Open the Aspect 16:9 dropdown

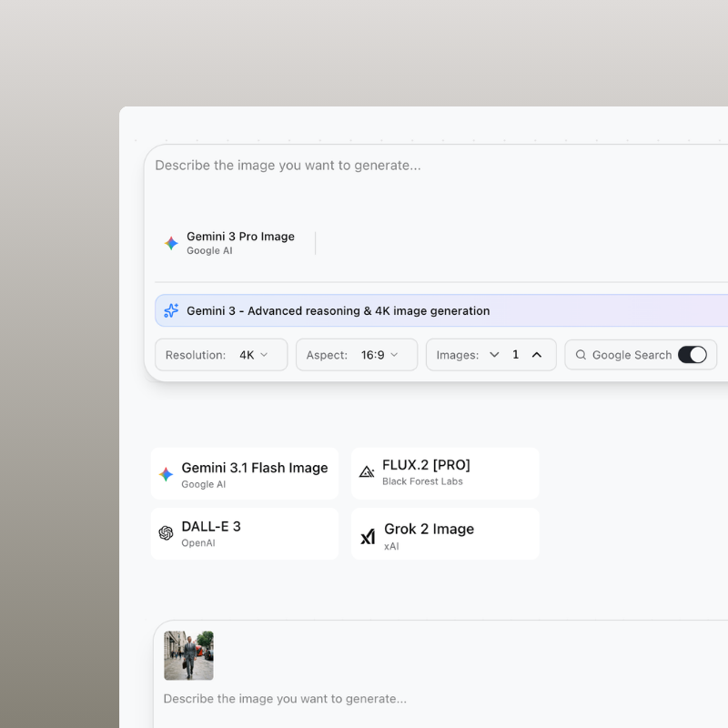pos(357,355)
